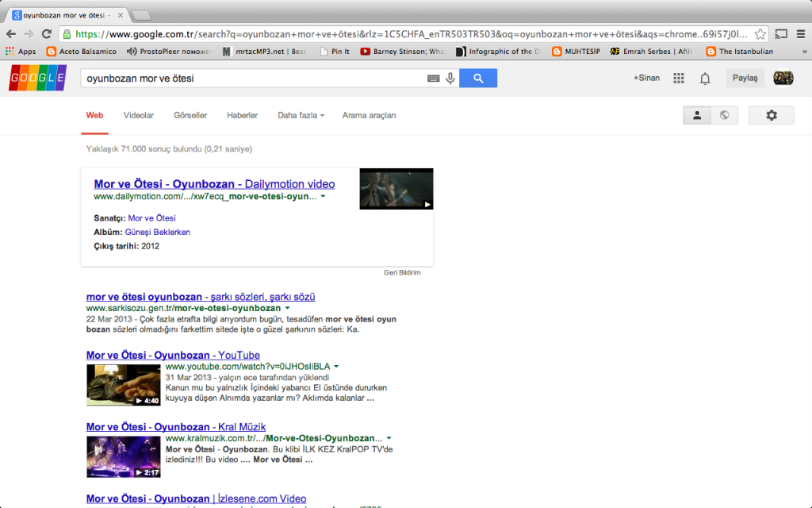
Task: Click the back navigation arrow
Action: pos(11,35)
